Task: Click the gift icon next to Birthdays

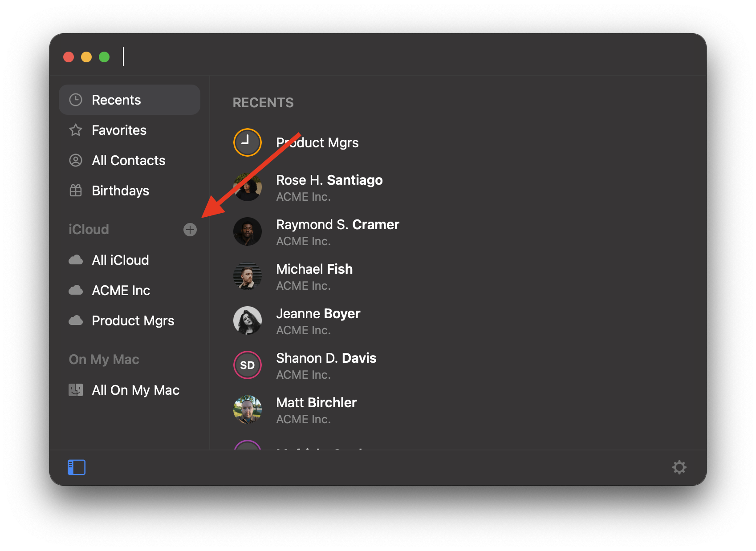Action: point(76,190)
